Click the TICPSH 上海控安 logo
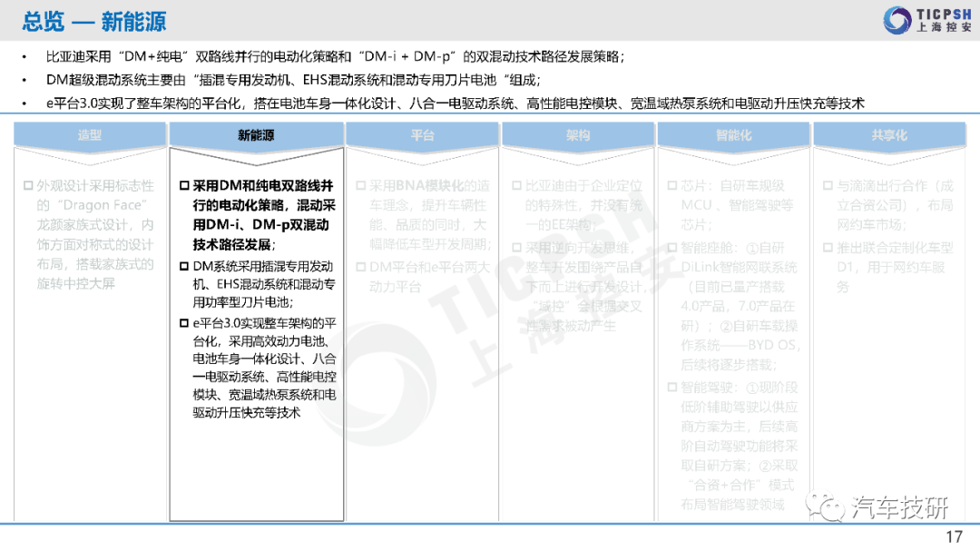The width and height of the screenshot is (980, 551). pyautogui.click(x=927, y=20)
